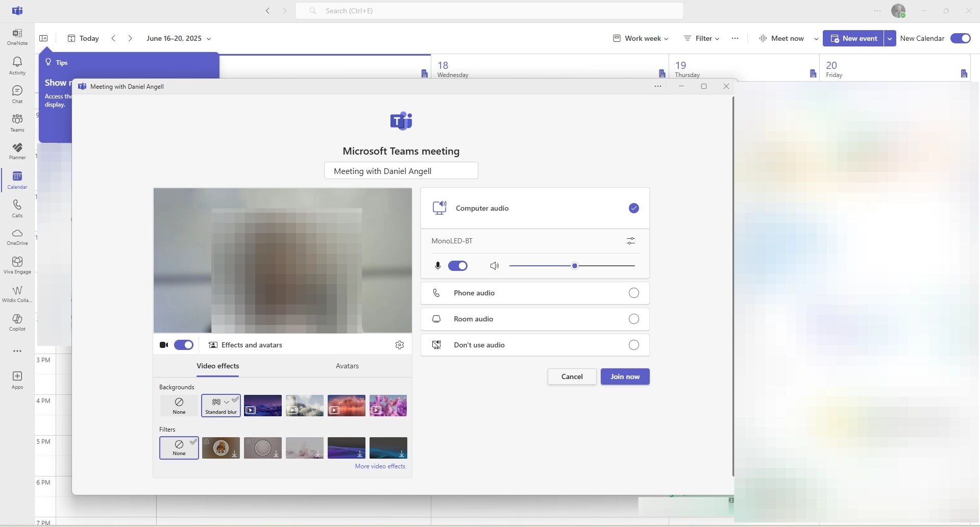Cancel joining the meeting
This screenshot has width=980, height=527.
(x=572, y=377)
